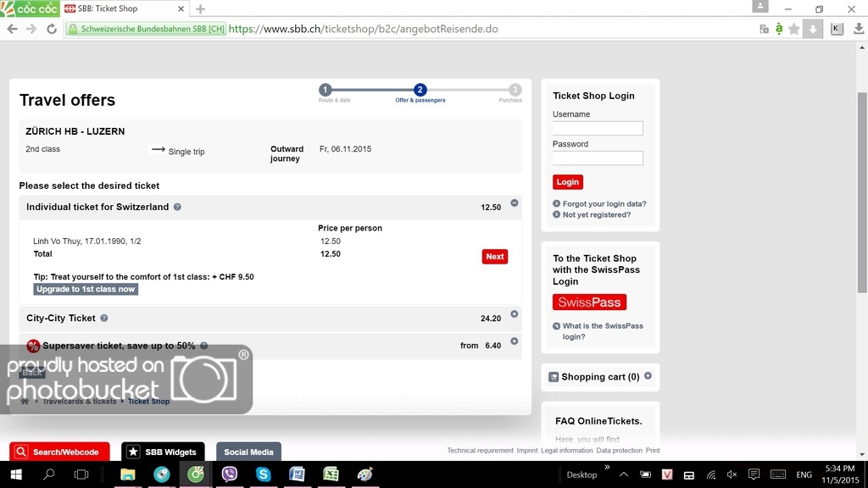Open File Explorer from the taskbar
868x488 pixels.
[128, 474]
